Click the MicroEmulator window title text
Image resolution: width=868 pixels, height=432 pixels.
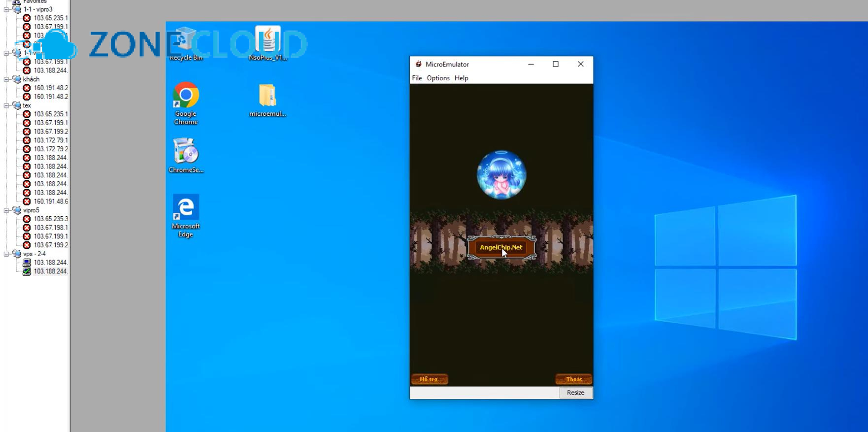tap(447, 64)
